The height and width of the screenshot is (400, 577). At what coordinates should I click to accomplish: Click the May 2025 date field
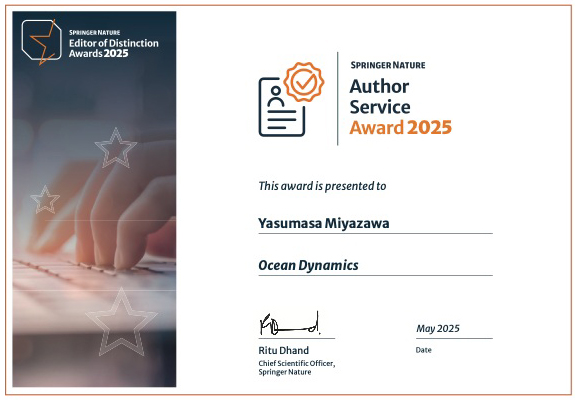pyautogui.click(x=438, y=328)
